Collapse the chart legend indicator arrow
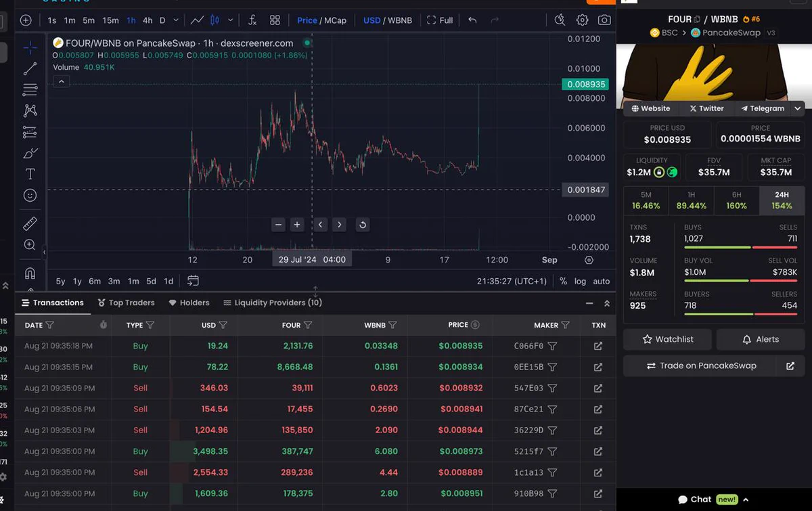This screenshot has width=812, height=511. [61, 82]
